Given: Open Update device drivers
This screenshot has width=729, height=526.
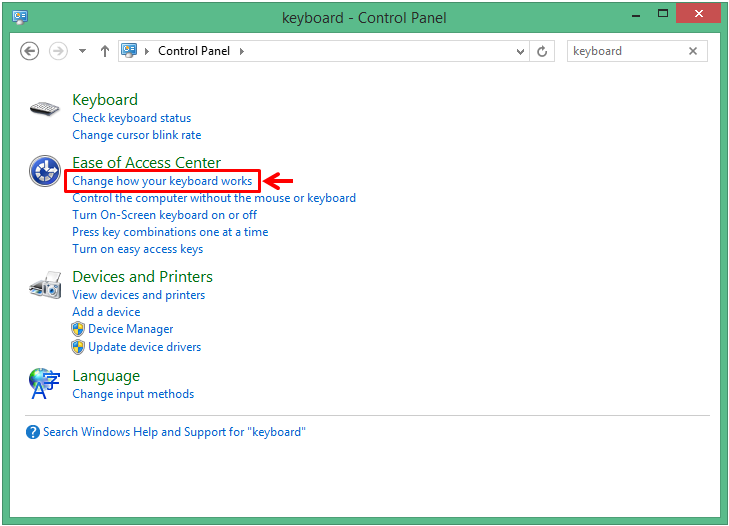Looking at the screenshot, I should (145, 347).
